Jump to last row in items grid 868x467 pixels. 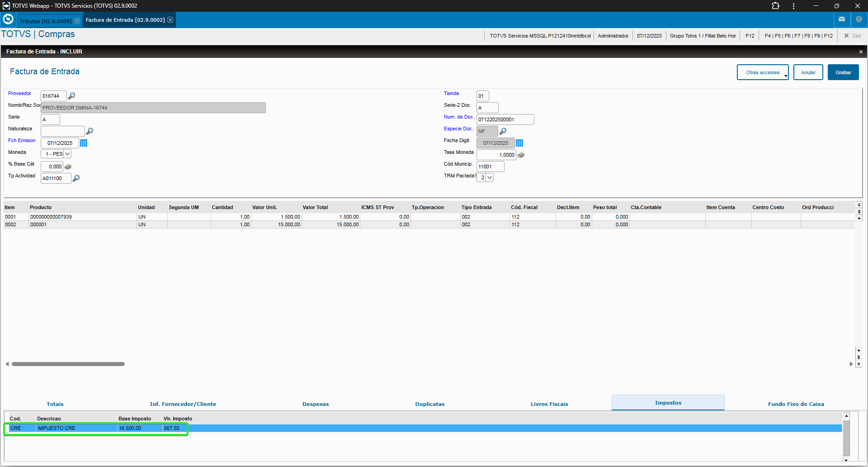[859, 364]
